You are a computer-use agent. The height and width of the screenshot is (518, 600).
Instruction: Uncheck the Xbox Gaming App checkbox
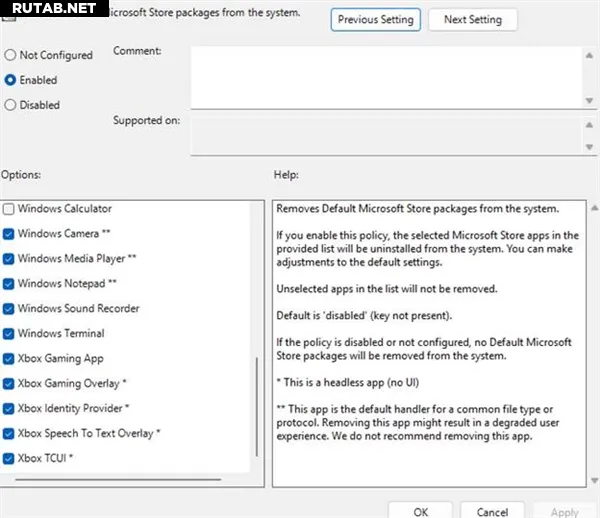click(8, 359)
